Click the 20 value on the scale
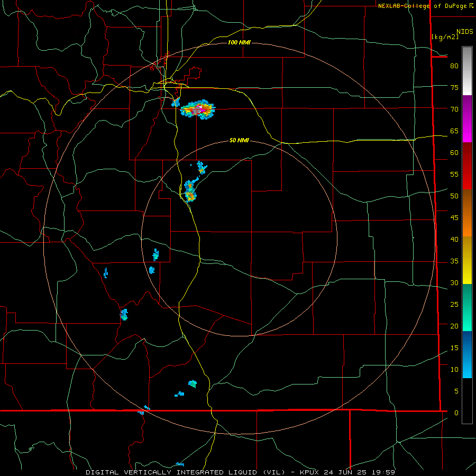The height and width of the screenshot is (476, 476). 454,326
